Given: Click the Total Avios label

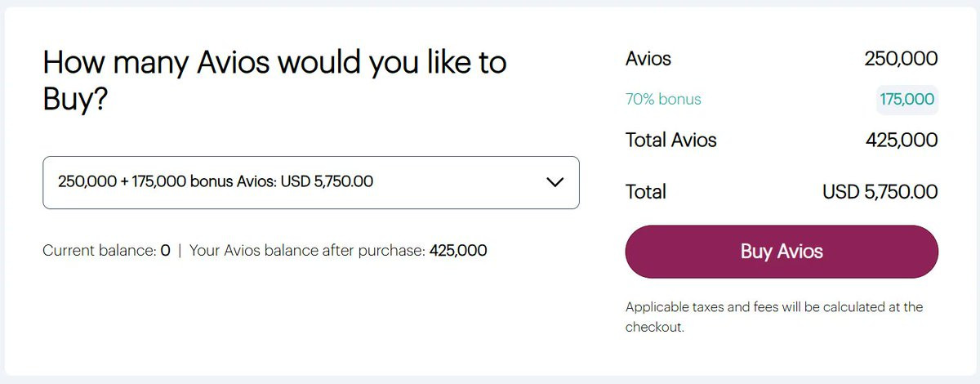Looking at the screenshot, I should point(670,141).
